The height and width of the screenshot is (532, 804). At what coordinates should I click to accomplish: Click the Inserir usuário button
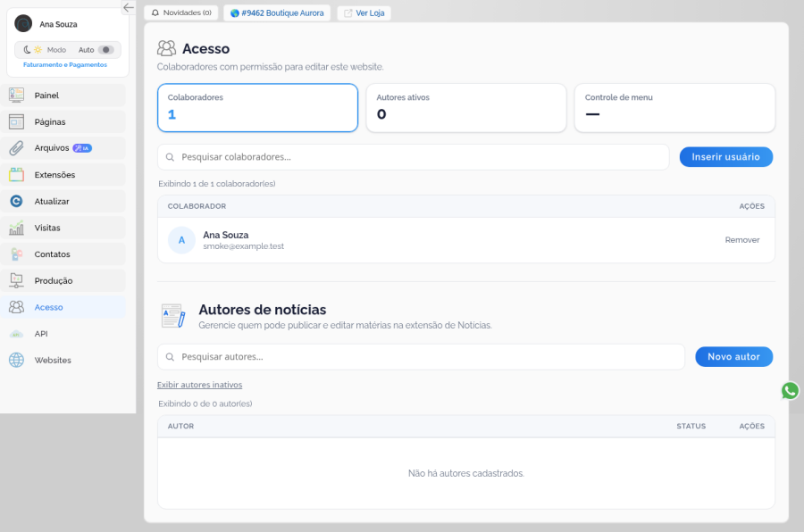(726, 157)
